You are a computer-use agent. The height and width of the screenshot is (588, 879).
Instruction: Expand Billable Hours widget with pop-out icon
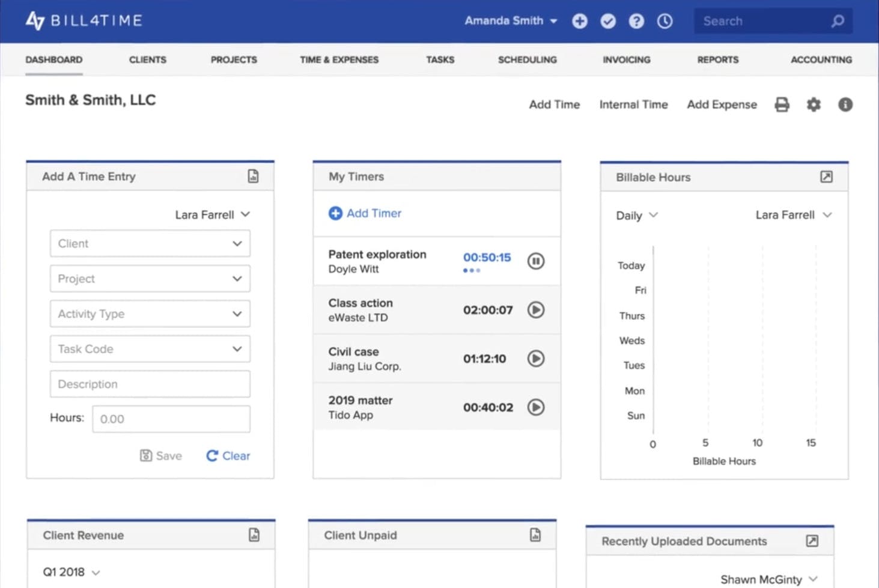[826, 177]
